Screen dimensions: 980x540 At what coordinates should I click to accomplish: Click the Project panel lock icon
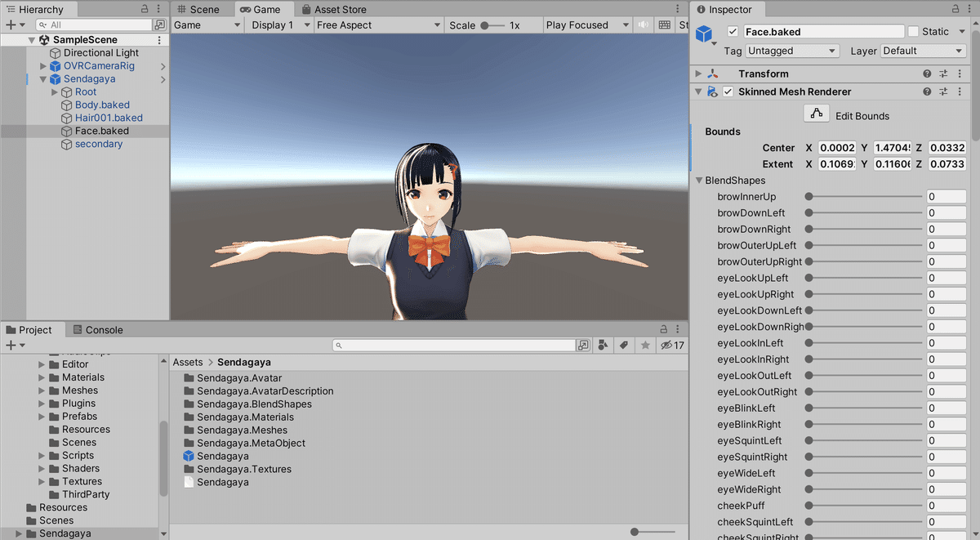click(664, 329)
